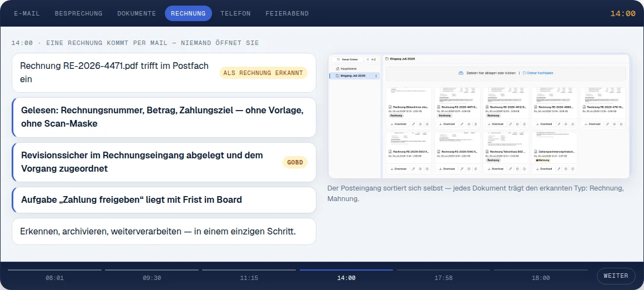Click the 'Ordner hochladen' link
The image size is (644, 290).
[x=538, y=73]
